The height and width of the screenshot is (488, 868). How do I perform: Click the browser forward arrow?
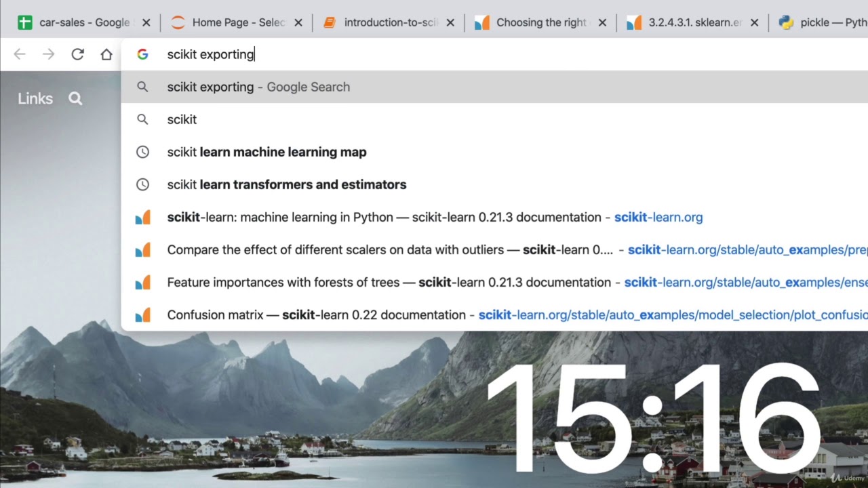point(48,54)
